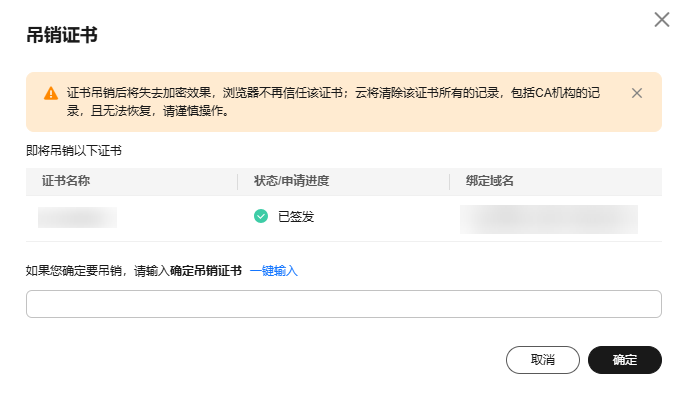Click the 一键输入 link
Viewport: 689px width, 395px height.
pos(274,271)
